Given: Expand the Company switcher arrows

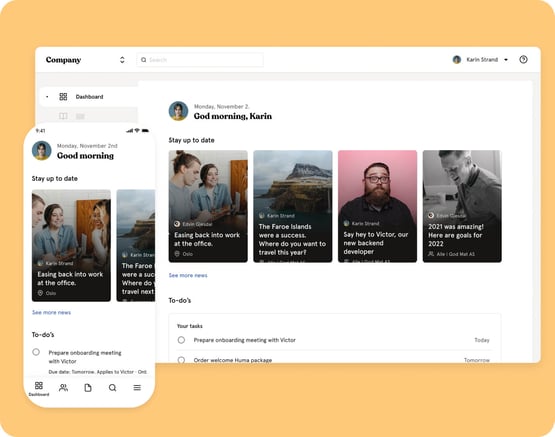Looking at the screenshot, I should tap(122, 60).
